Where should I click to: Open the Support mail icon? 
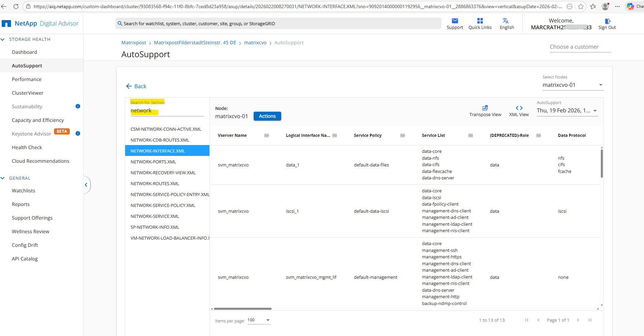[x=455, y=21]
